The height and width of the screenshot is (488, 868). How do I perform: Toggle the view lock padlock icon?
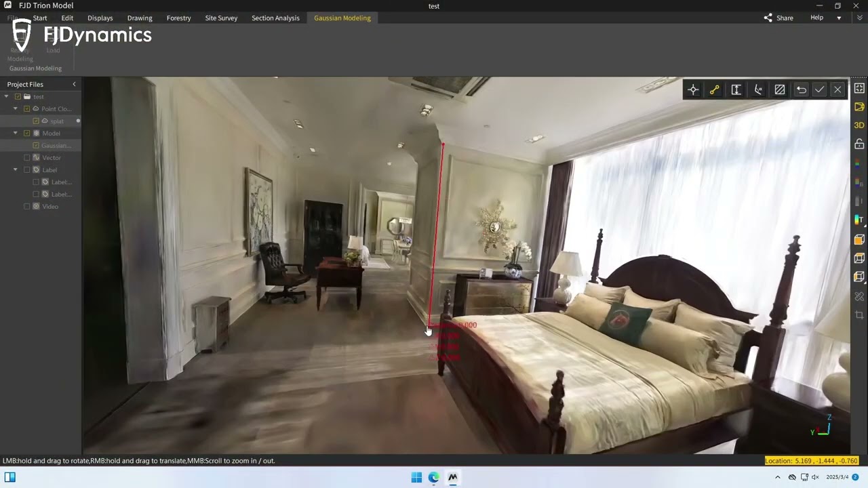(x=859, y=144)
